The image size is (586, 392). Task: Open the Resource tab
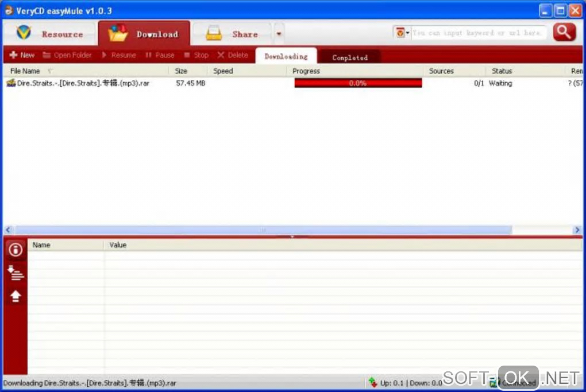click(49, 34)
